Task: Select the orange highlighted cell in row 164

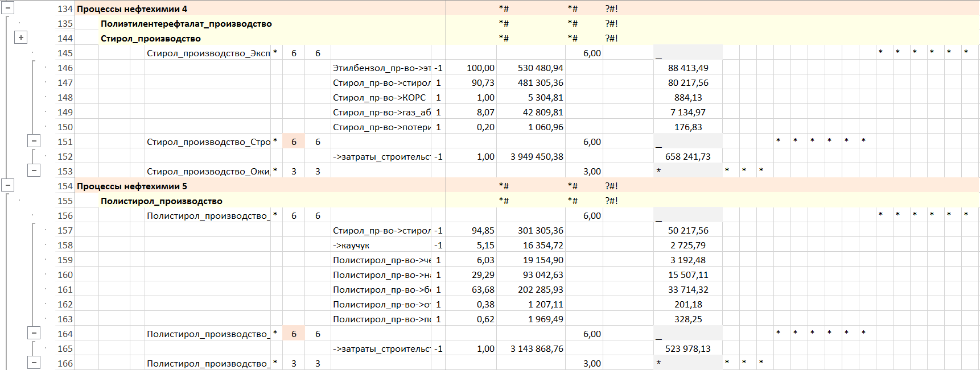Action: point(294,334)
